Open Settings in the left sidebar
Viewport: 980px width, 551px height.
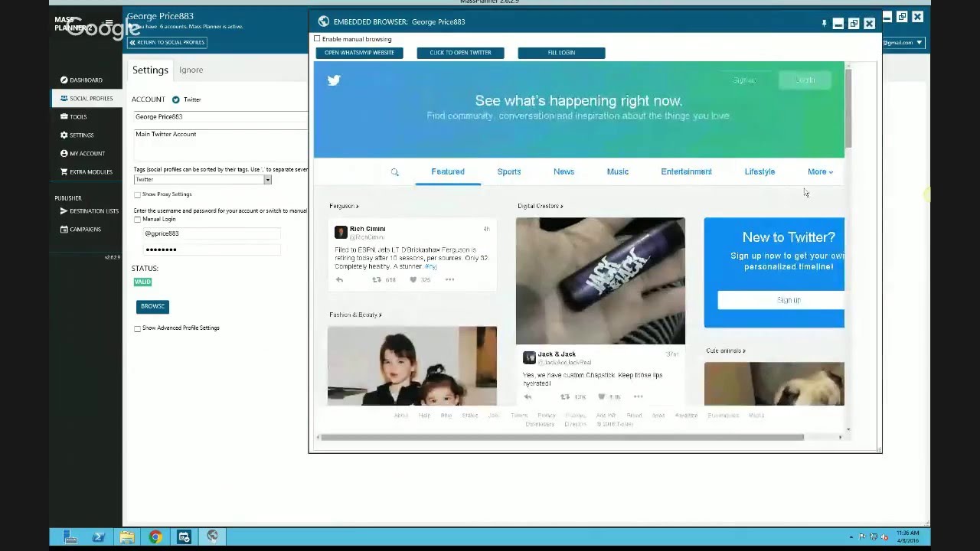77,135
